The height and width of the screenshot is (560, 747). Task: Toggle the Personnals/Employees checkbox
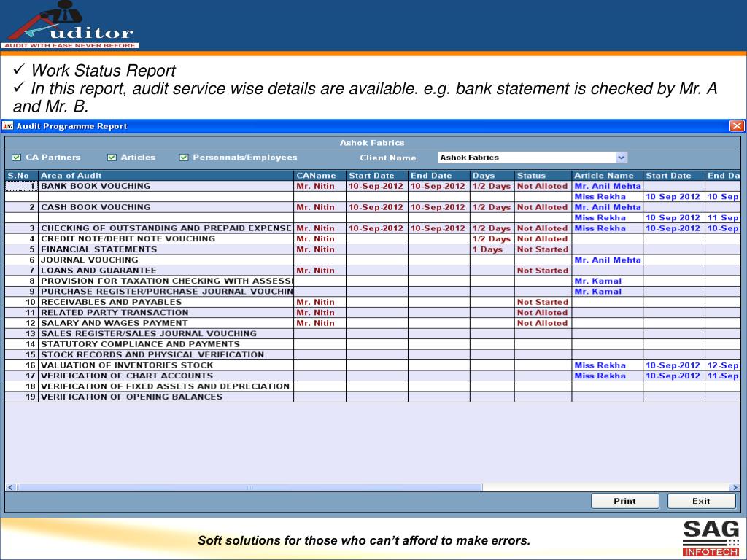[184, 157]
